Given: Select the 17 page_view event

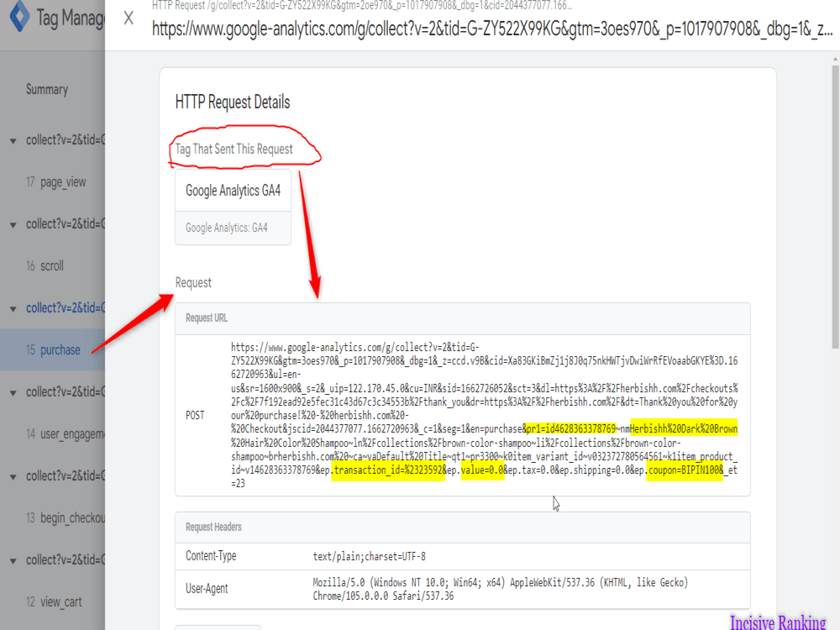Looking at the screenshot, I should click(55, 182).
